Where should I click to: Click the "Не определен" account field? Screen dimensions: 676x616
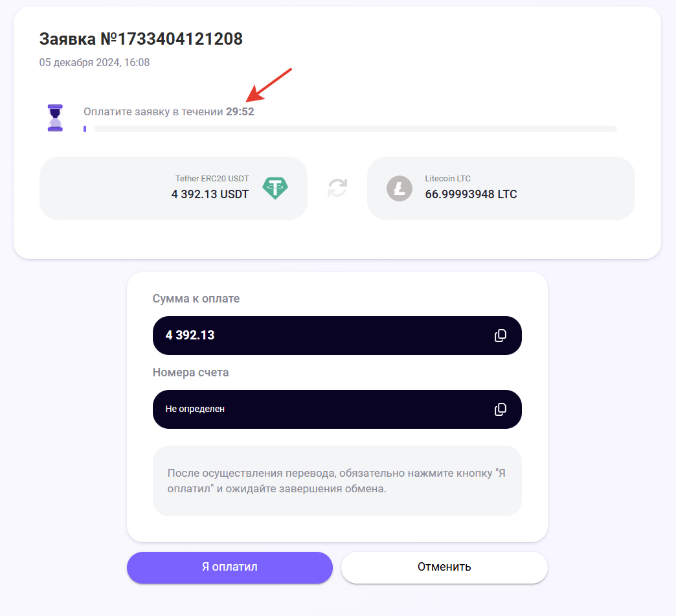pos(324,409)
